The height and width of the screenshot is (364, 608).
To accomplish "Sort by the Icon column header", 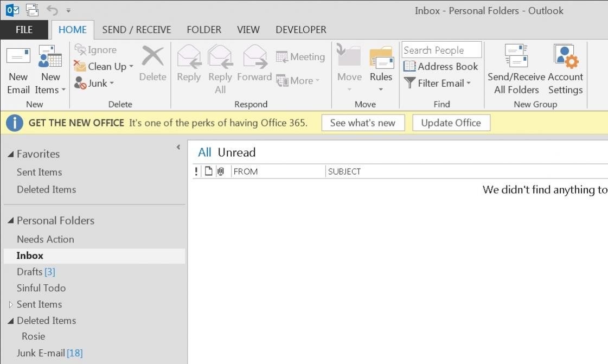I will 209,171.
